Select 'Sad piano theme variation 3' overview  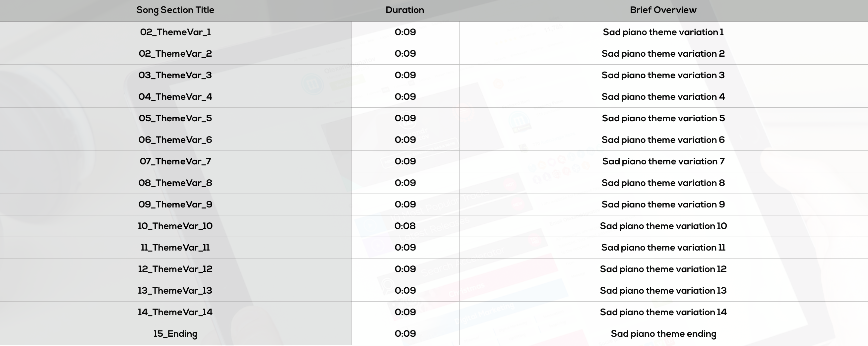[663, 75]
